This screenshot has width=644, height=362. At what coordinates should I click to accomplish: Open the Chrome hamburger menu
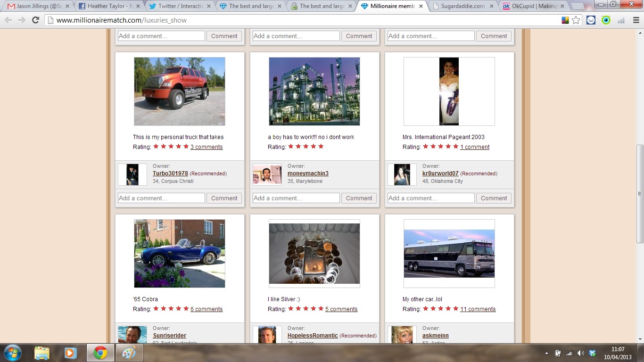(x=635, y=20)
